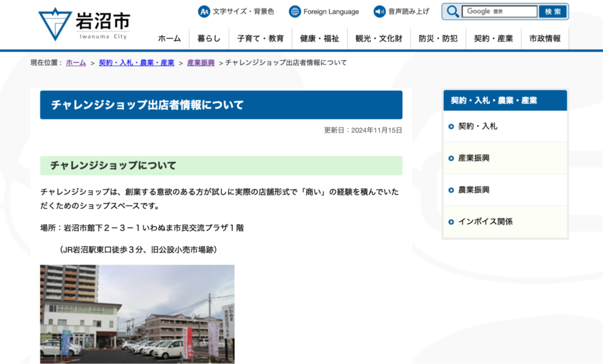Click bullet icon beside 農業振興 sidebar

[x=451, y=190]
